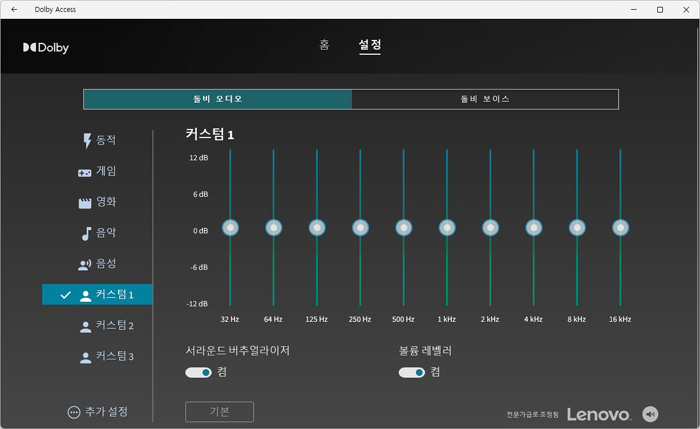Click the 0 dB scale label
This screenshot has height=429, width=700.
[x=200, y=231]
